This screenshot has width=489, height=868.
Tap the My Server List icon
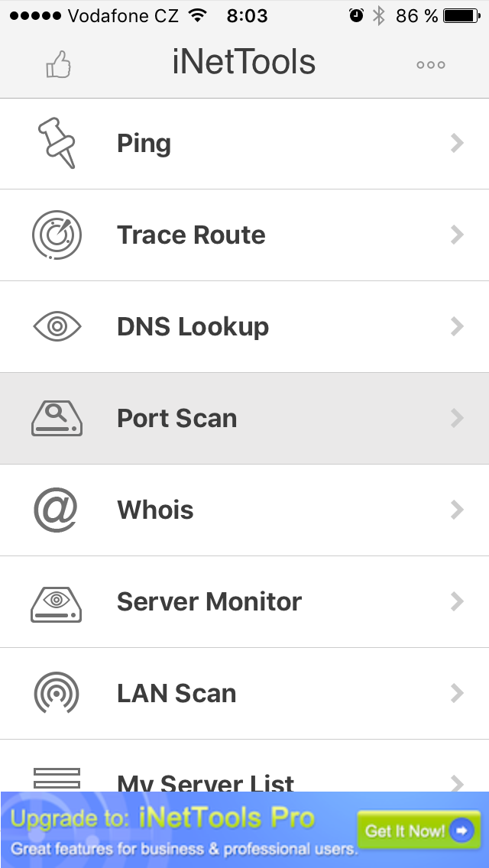(x=57, y=778)
